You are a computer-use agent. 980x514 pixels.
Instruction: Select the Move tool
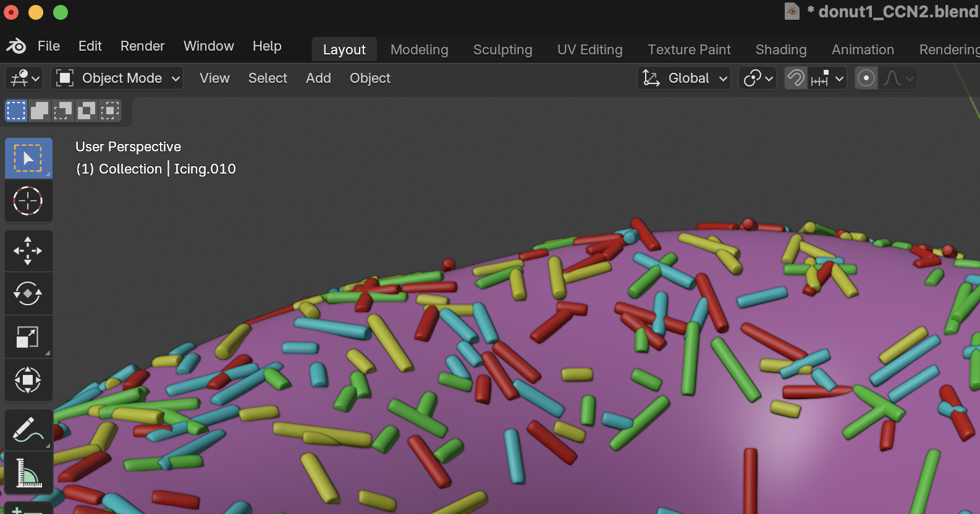point(28,251)
